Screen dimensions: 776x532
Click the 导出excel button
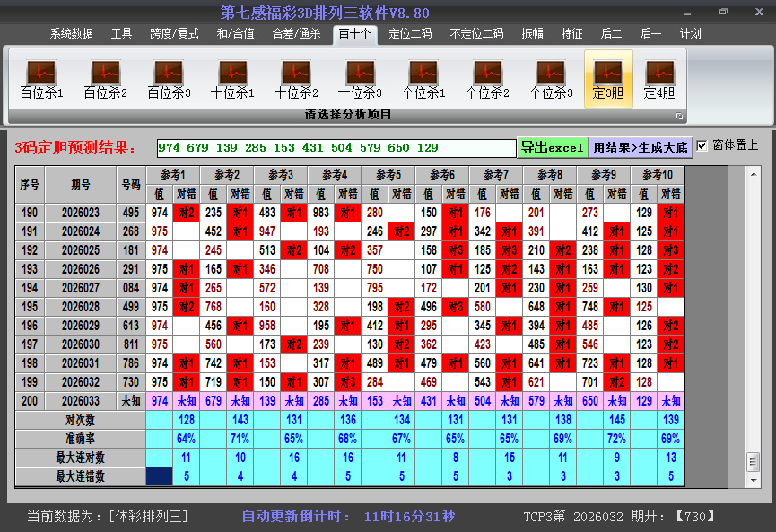552,147
